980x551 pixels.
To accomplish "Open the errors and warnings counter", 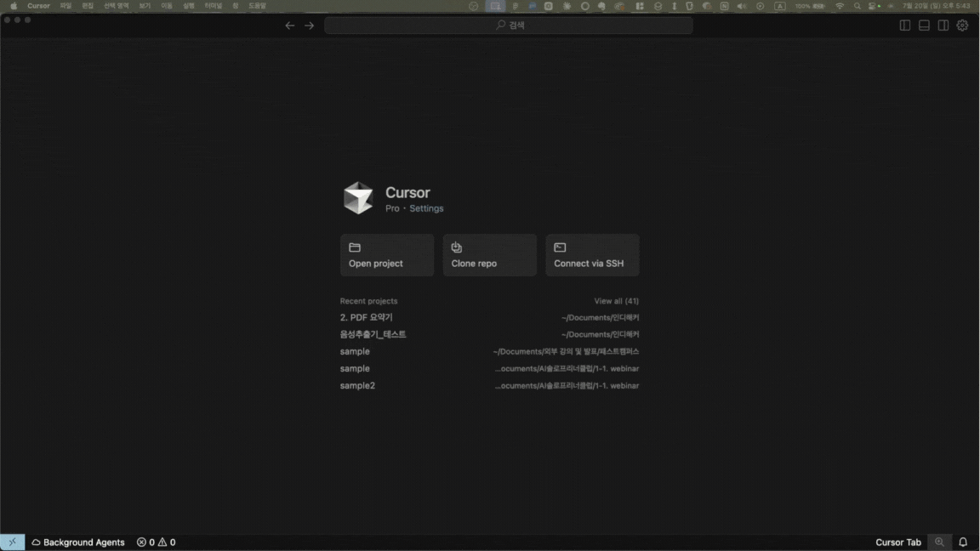I will pos(157,542).
